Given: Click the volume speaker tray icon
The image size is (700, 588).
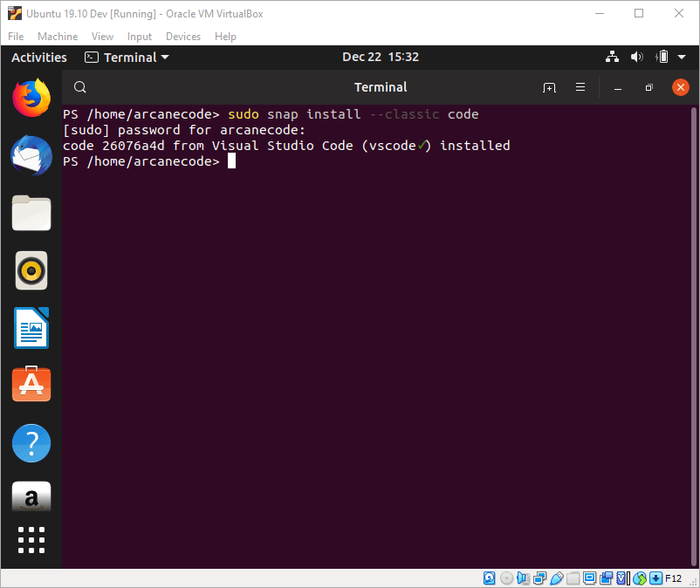Looking at the screenshot, I should click(636, 57).
